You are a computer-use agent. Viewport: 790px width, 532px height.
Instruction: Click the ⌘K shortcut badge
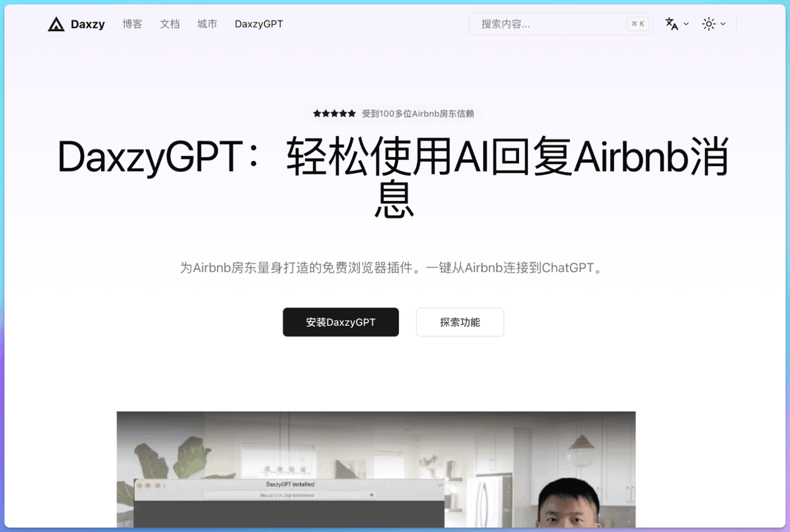637,24
